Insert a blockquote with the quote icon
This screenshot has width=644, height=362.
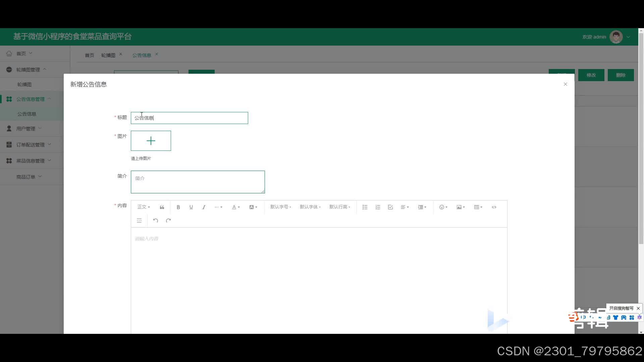pos(162,207)
